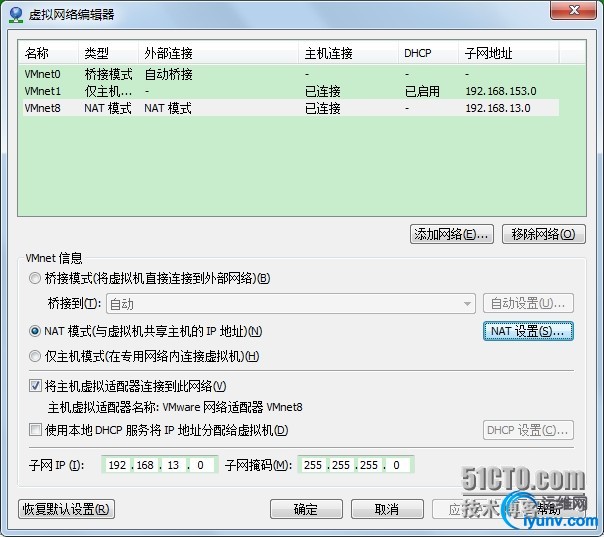Click subnet mask first octet 255
604x537 pixels.
[x=313, y=465]
